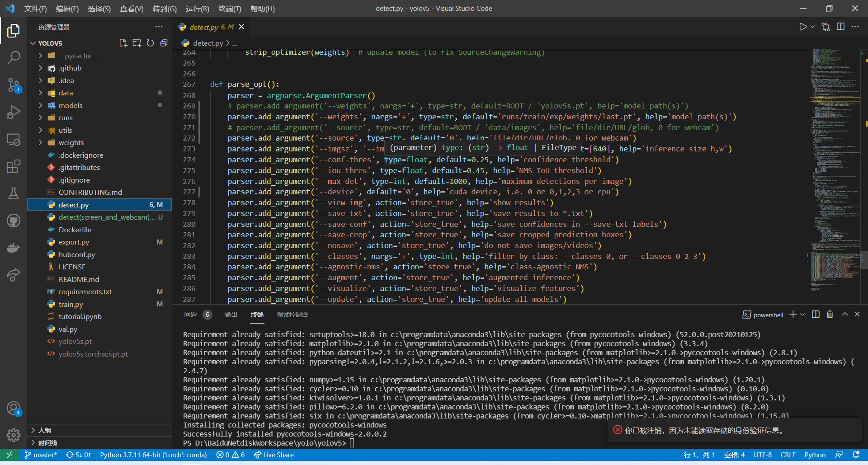Open explorer header more actions ellipsis

tap(159, 27)
